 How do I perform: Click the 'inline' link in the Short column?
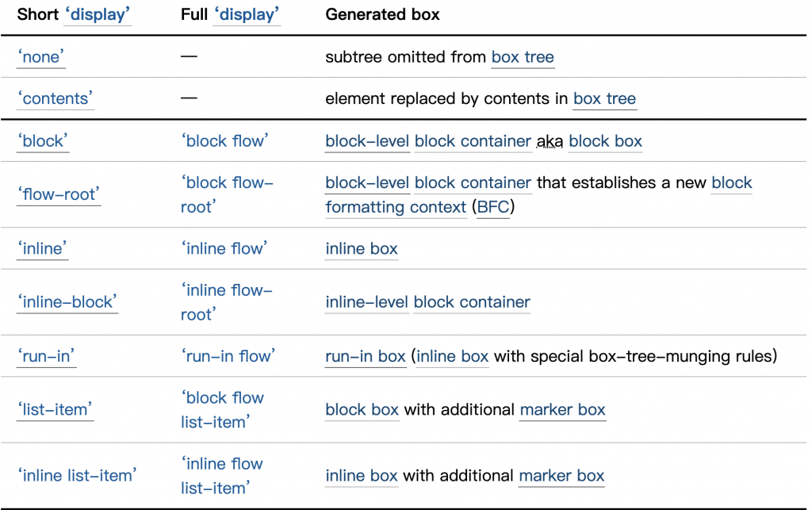coord(42,248)
